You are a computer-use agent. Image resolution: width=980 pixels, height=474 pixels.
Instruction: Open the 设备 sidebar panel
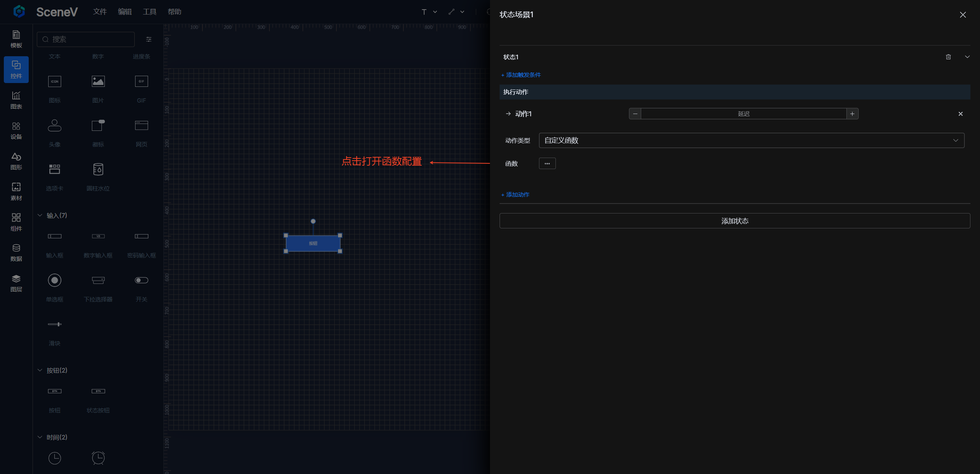point(16,130)
